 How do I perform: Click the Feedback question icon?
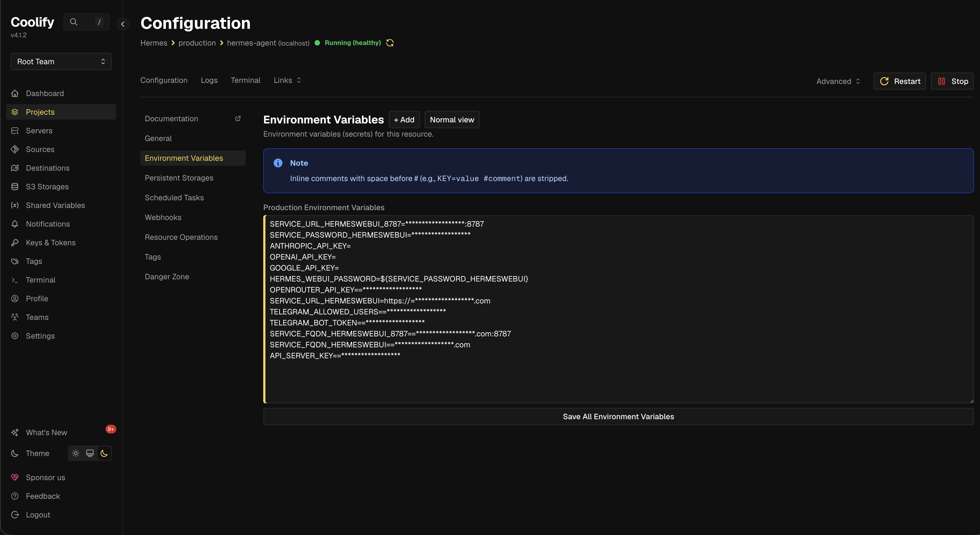click(15, 496)
